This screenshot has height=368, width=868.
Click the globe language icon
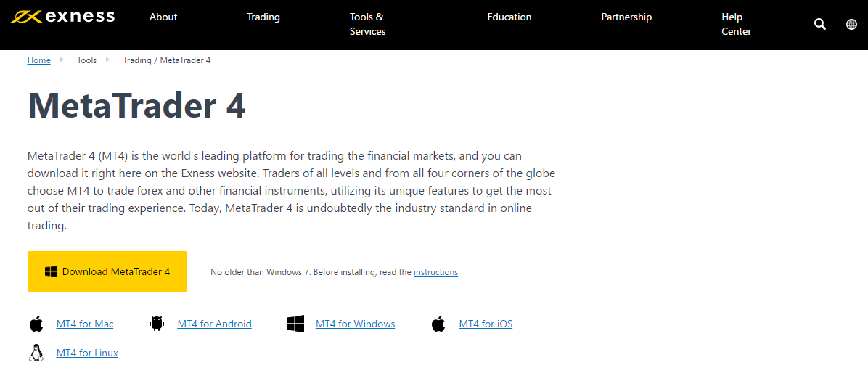point(851,25)
